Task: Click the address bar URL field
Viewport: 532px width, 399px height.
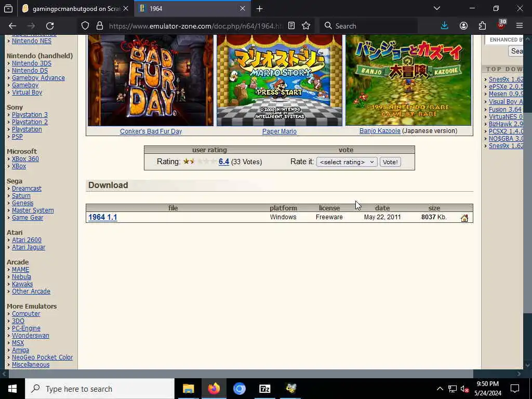Action: click(x=195, y=26)
